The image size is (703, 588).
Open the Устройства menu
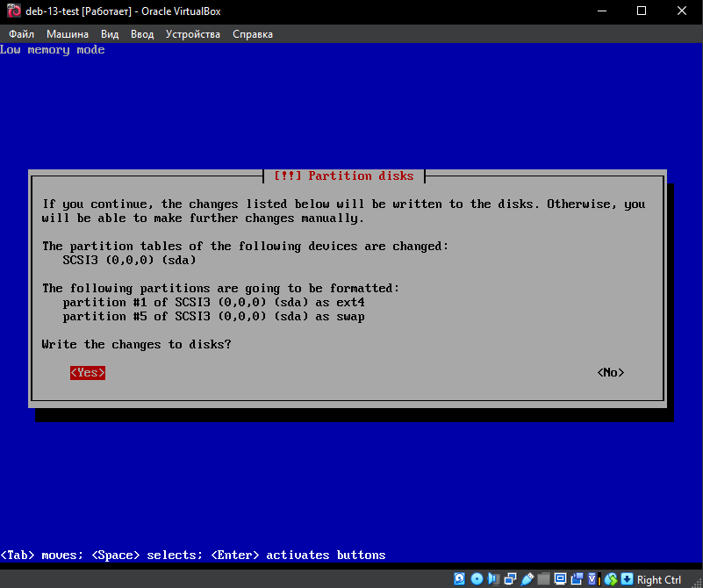pos(193,34)
